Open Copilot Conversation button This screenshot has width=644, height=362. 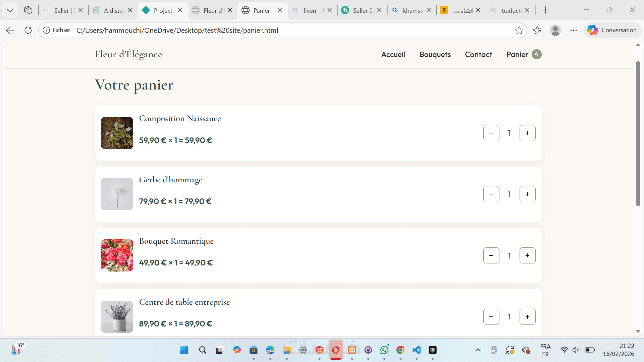coord(612,30)
